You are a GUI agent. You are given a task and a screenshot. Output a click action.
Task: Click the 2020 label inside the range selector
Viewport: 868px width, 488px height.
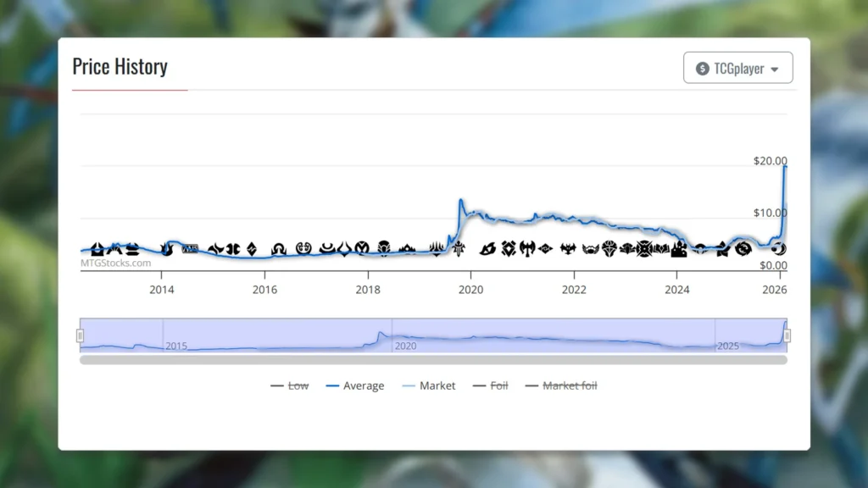404,347
